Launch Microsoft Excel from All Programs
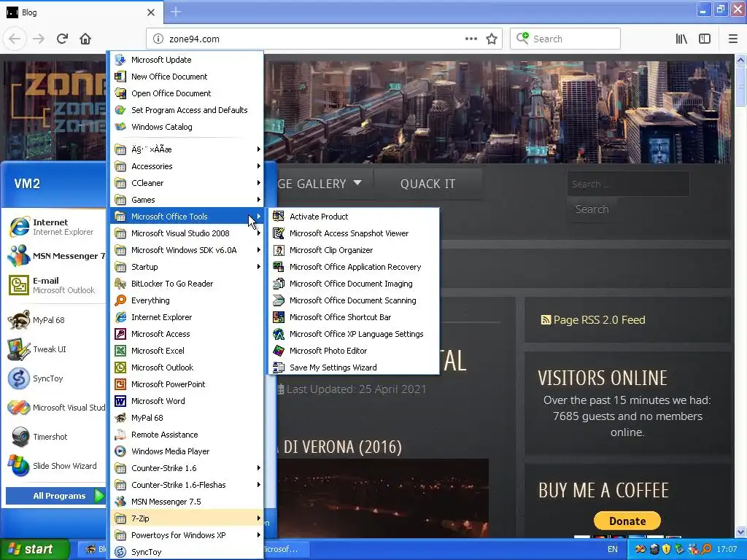Viewport: 747px width, 560px height. coord(187,351)
